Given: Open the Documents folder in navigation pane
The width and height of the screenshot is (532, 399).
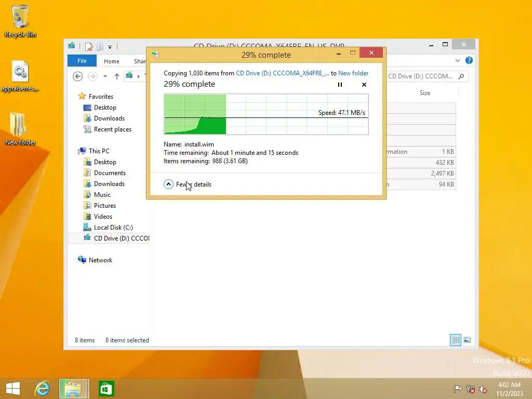Looking at the screenshot, I should (110, 173).
